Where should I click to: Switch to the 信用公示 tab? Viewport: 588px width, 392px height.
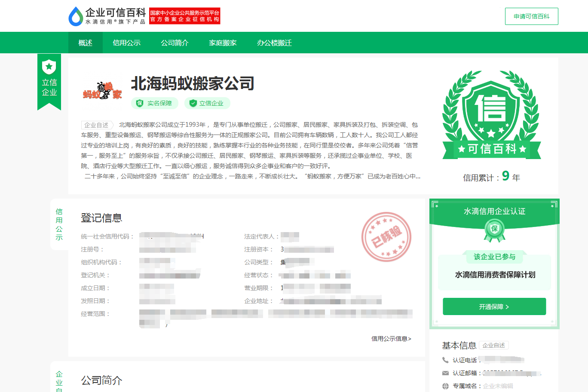coord(126,43)
